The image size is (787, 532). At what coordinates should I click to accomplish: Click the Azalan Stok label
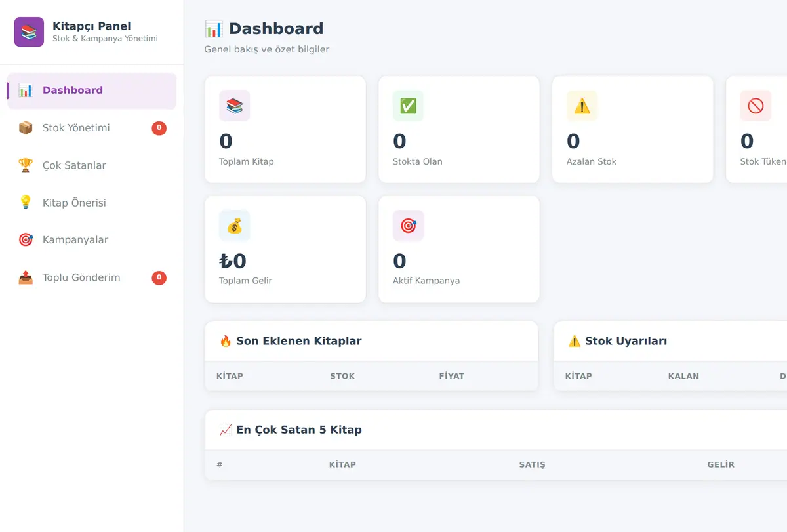coord(592,161)
